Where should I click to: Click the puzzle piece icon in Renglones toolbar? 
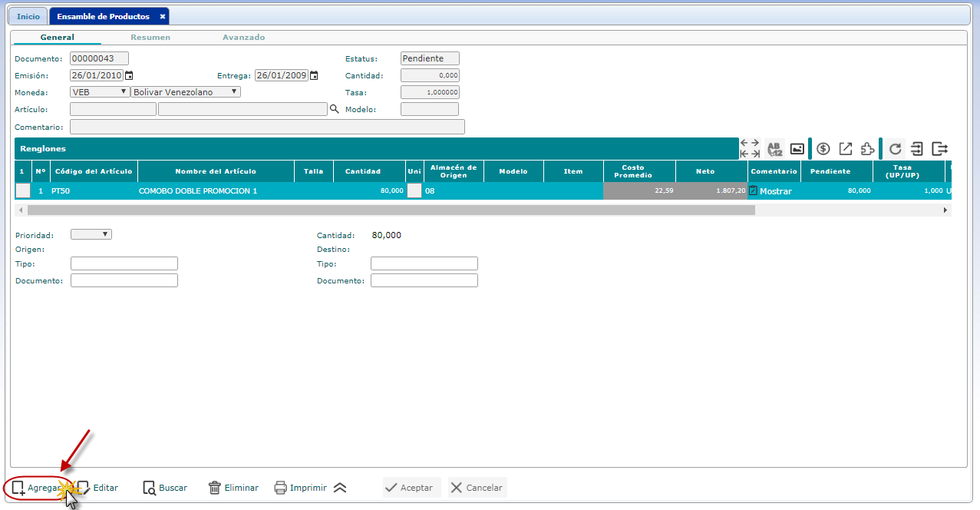click(x=867, y=148)
